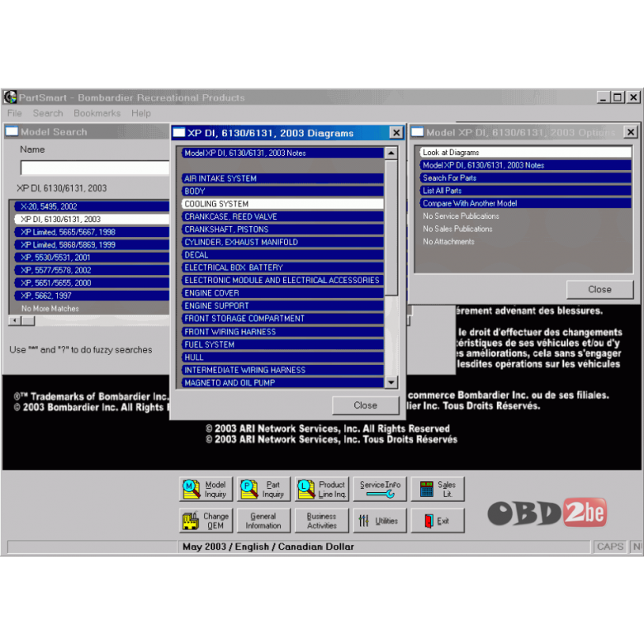Open Business Activities
The image size is (644, 644).
[322, 520]
